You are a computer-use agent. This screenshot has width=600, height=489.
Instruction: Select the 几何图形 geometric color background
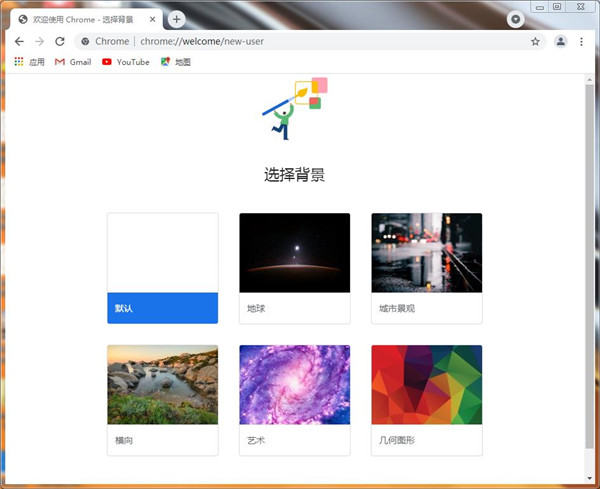pyautogui.click(x=426, y=385)
